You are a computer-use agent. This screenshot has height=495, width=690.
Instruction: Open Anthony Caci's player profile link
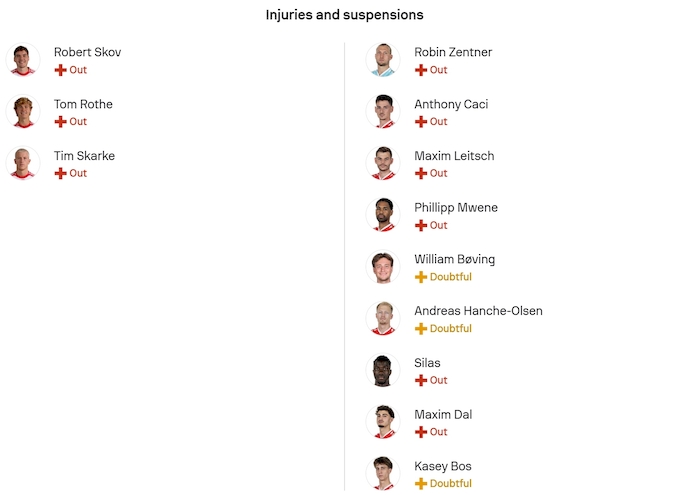click(x=451, y=104)
